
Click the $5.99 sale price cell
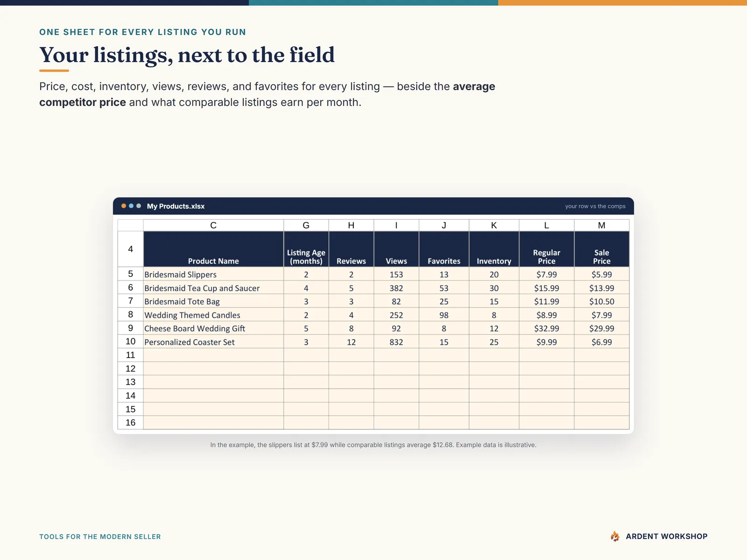pos(602,274)
